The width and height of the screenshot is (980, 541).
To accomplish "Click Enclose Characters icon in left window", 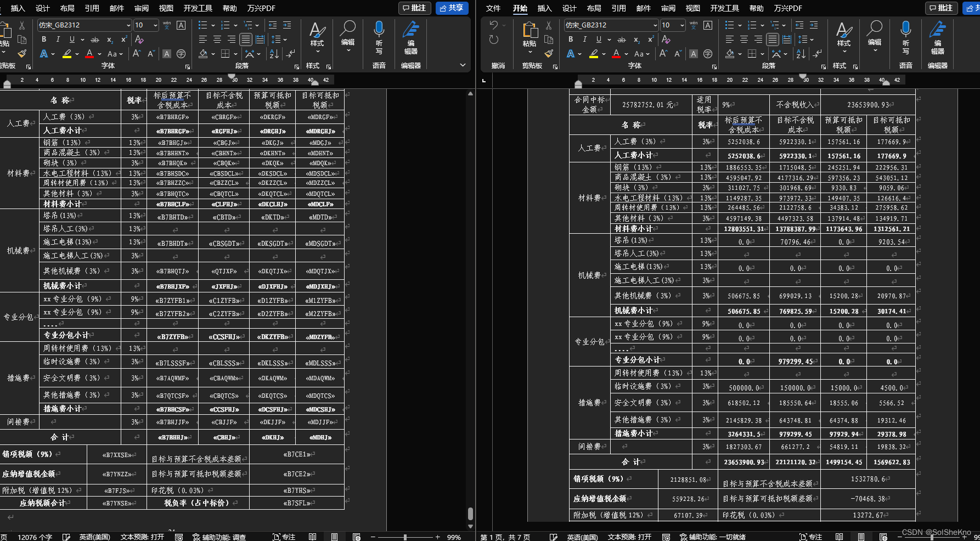I will pos(181,54).
